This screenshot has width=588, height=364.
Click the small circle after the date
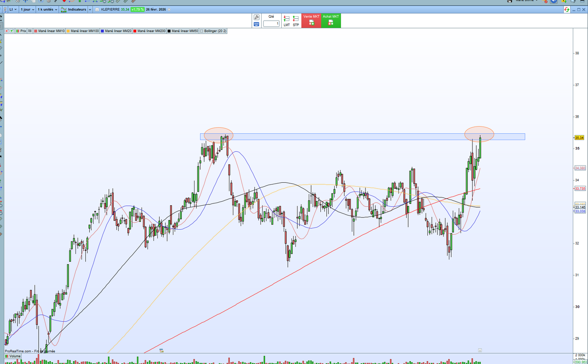click(x=169, y=9)
